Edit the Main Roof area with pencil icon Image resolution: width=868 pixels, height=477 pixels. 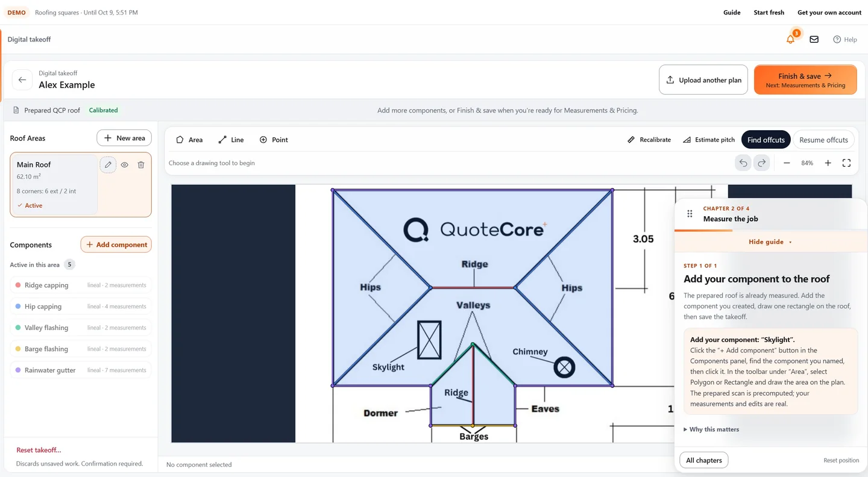[108, 164]
